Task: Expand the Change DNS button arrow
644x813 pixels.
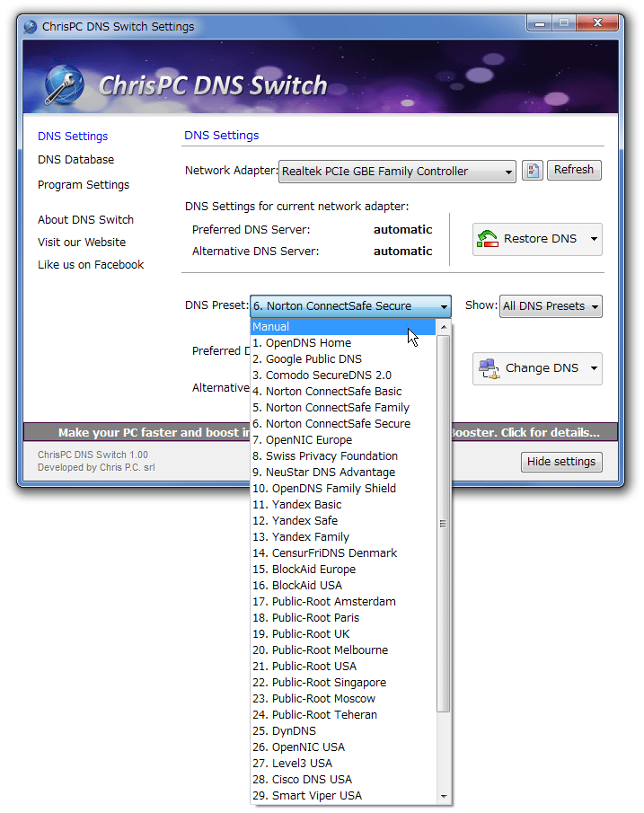Action: [x=595, y=368]
